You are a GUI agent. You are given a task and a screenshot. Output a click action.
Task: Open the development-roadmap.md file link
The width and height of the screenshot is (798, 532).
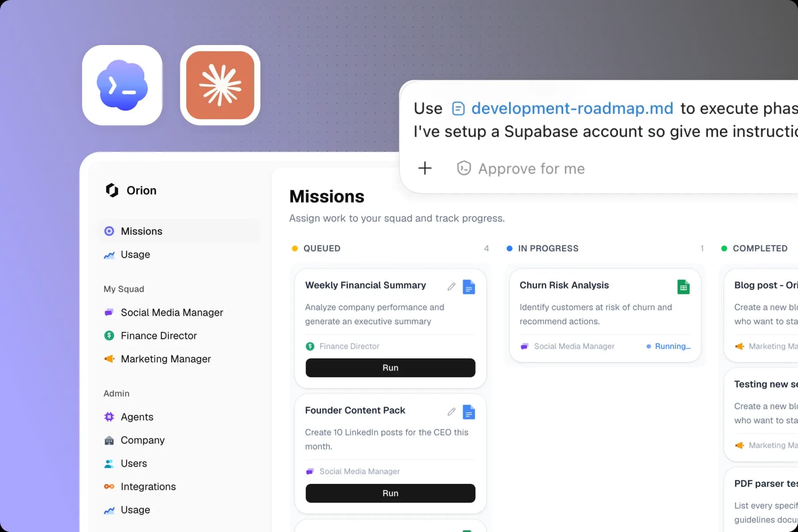point(563,108)
